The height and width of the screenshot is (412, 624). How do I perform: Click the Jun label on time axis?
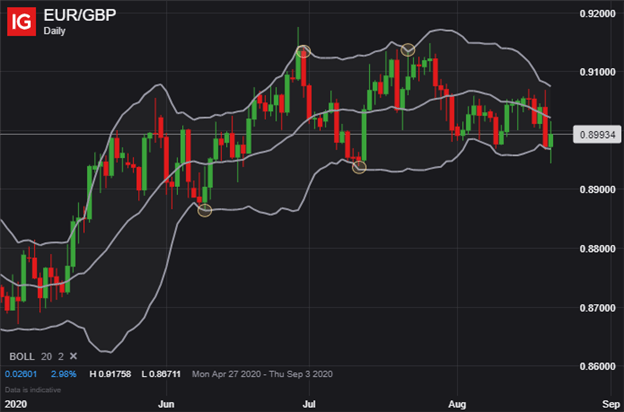[166, 404]
